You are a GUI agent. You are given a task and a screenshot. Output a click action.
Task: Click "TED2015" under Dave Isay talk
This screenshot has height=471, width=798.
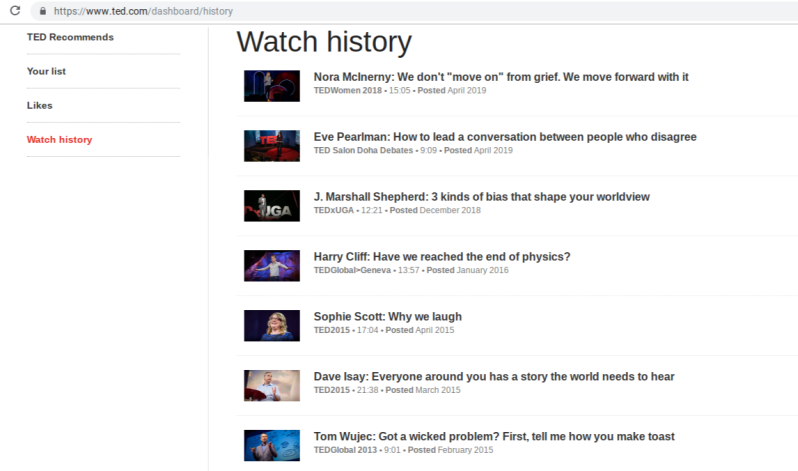point(332,390)
